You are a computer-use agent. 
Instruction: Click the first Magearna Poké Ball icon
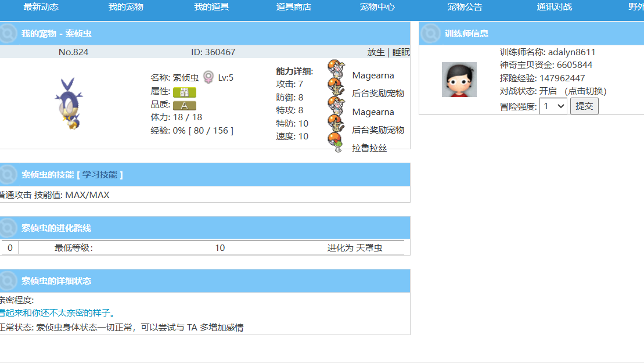[335, 69]
